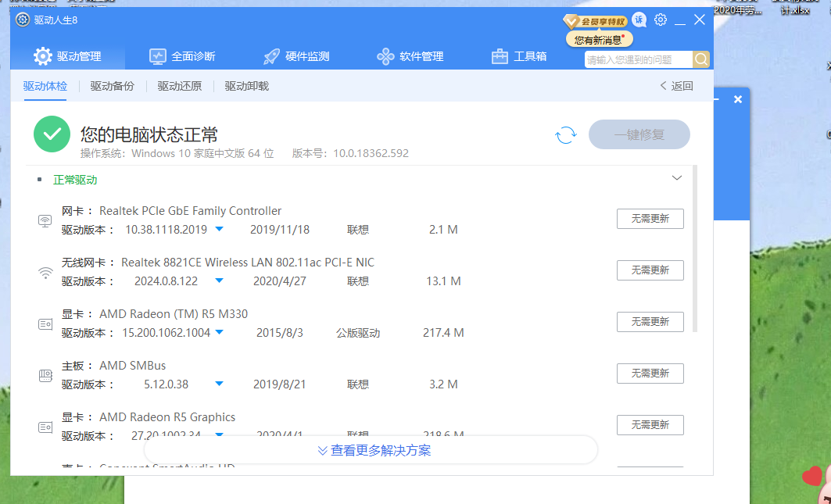Click 无需更新 for Radeon R5 M330
The height and width of the screenshot is (504, 831).
click(650, 322)
